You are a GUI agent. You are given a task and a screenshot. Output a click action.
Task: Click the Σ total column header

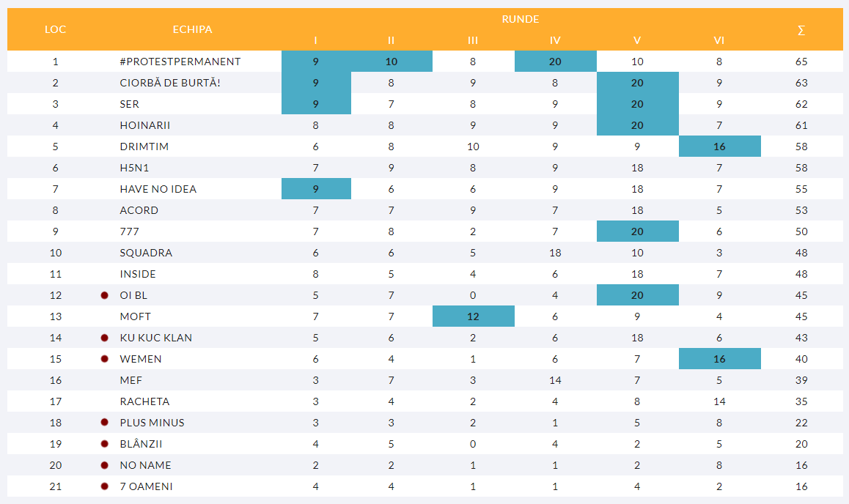tap(801, 30)
